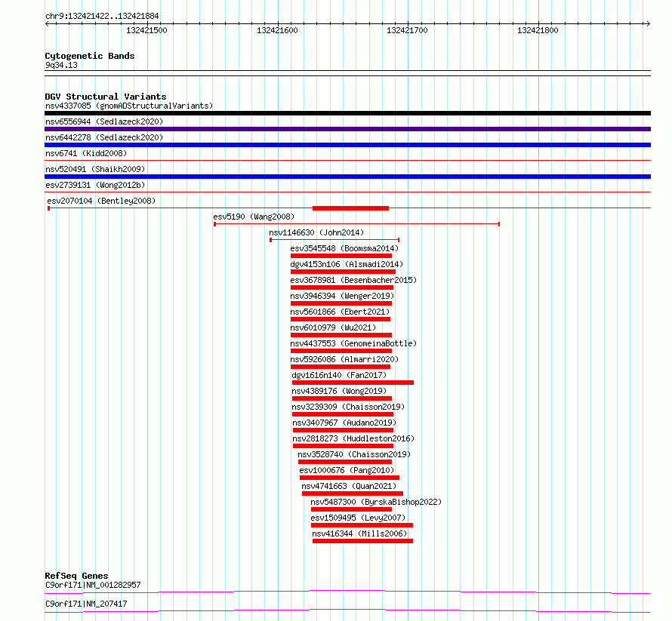Screen dimensions: 672x621
Task: Click the purple nsv6556944 variant bar
Action: click(347, 129)
